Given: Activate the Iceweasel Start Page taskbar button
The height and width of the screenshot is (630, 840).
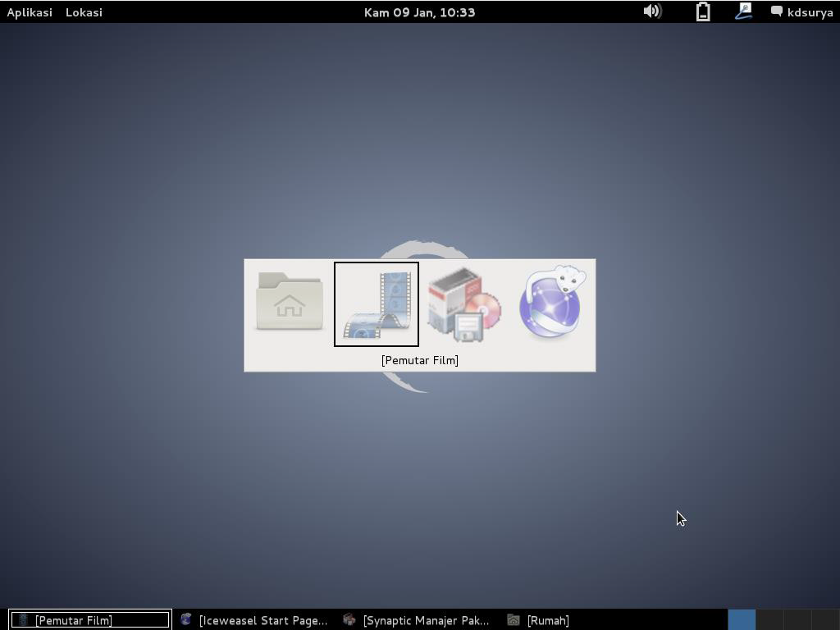Looking at the screenshot, I should (254, 620).
